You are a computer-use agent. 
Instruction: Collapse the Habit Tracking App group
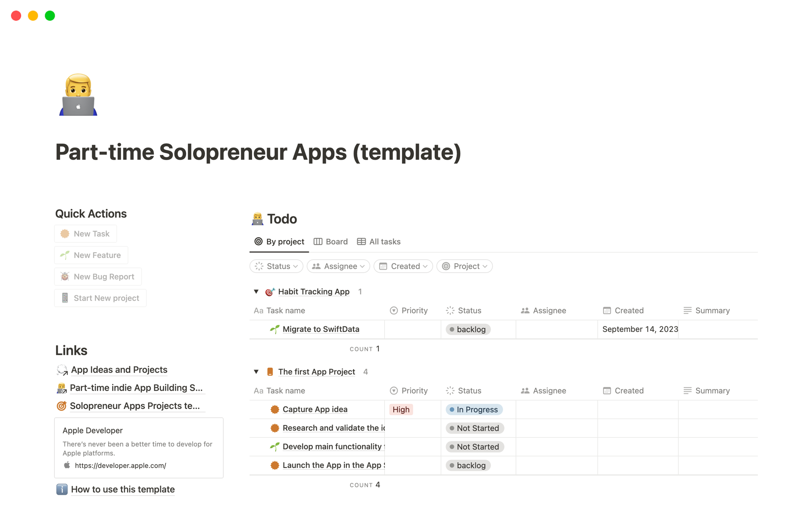[x=256, y=292]
